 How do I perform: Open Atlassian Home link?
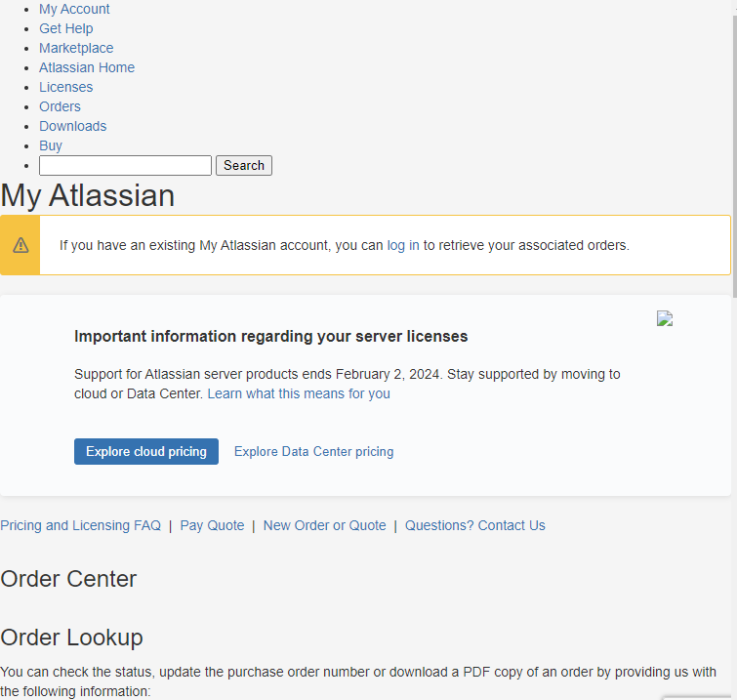coord(87,67)
